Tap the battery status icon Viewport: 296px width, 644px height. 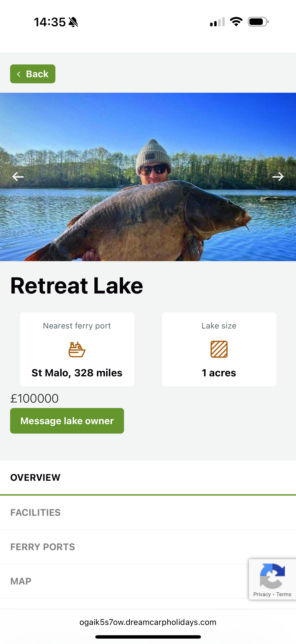(x=258, y=22)
